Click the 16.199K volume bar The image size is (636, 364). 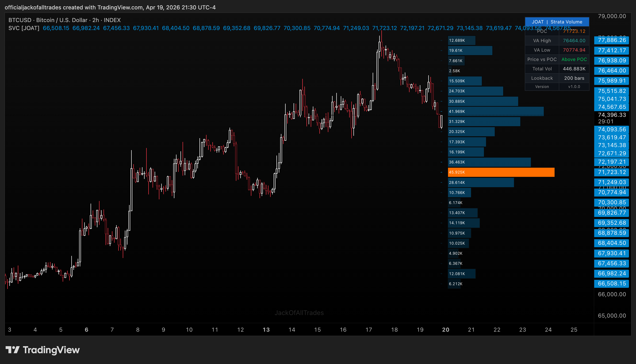[x=466, y=152]
